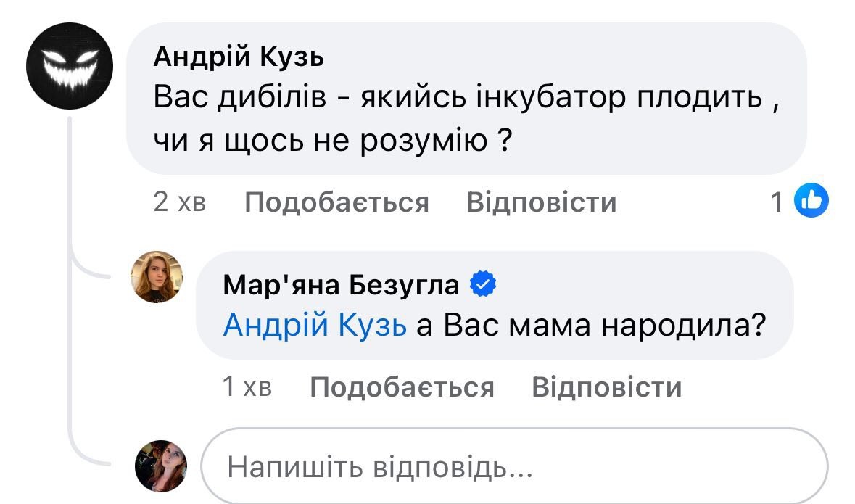
Task: Click the '2 хв' comment timestamp
Action: click(x=180, y=202)
